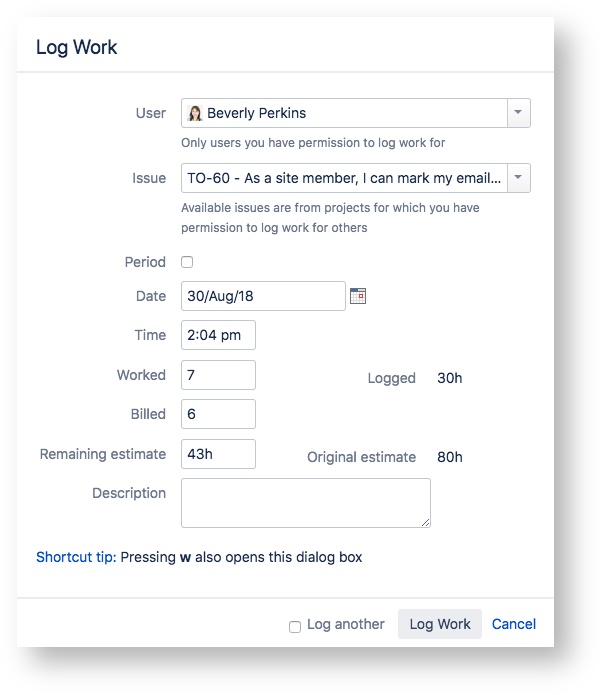Screen dimensions: 602x695
Task: Expand the Issue dropdown arrow
Action: tap(518, 178)
